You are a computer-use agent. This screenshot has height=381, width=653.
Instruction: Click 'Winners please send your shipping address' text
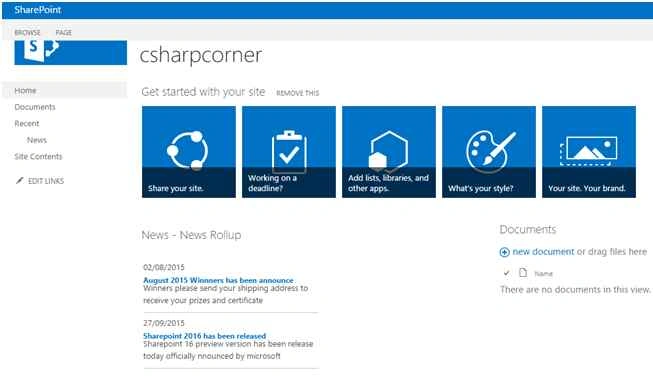pyautogui.click(x=226, y=294)
